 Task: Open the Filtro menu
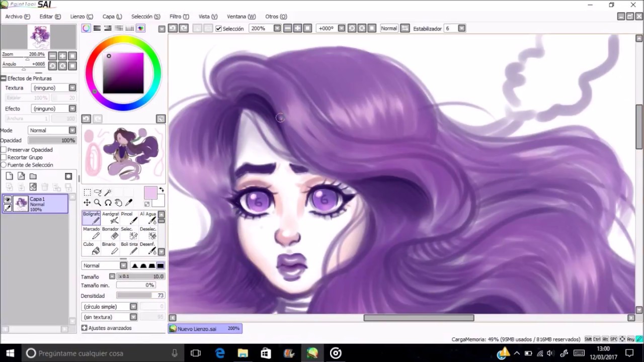pyautogui.click(x=179, y=17)
